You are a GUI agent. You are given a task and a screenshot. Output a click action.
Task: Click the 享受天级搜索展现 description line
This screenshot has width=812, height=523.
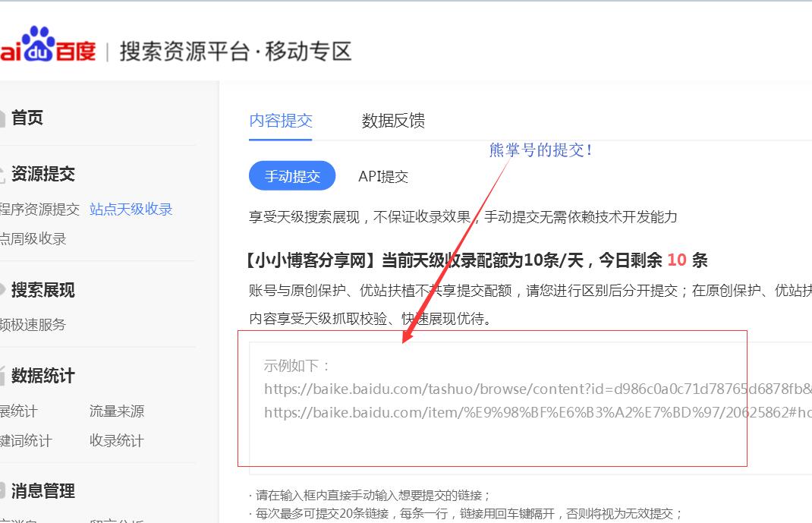click(x=463, y=217)
